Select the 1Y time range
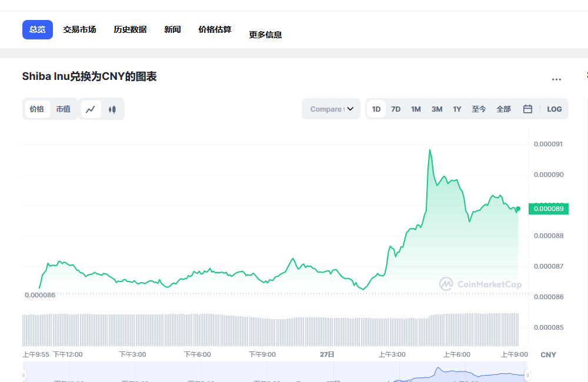The image size is (588, 382). 457,109
